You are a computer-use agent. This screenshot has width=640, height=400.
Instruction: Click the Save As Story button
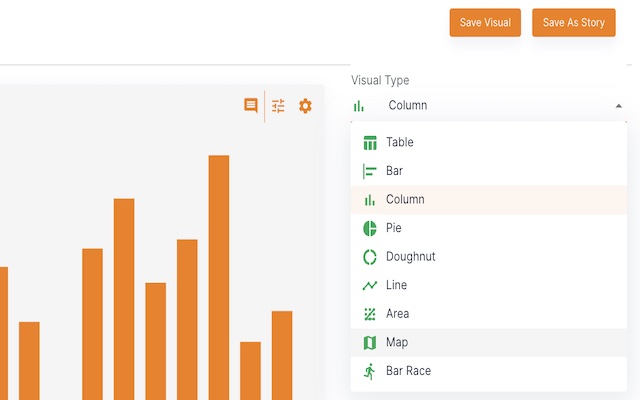pyautogui.click(x=573, y=22)
